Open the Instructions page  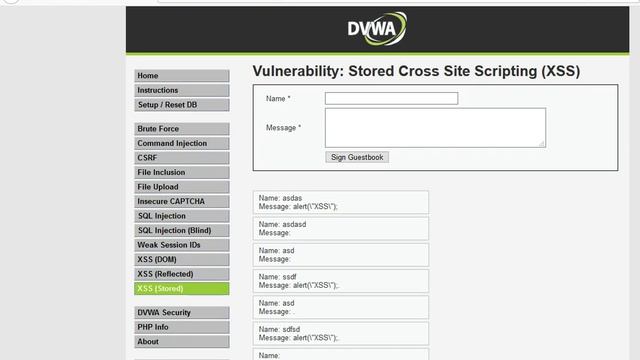tap(182, 90)
